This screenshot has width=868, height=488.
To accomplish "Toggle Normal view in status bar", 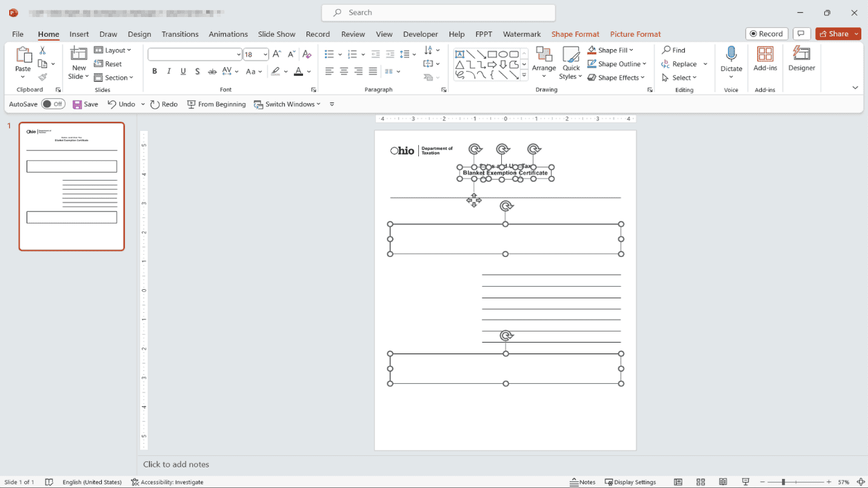I will pos(678,482).
